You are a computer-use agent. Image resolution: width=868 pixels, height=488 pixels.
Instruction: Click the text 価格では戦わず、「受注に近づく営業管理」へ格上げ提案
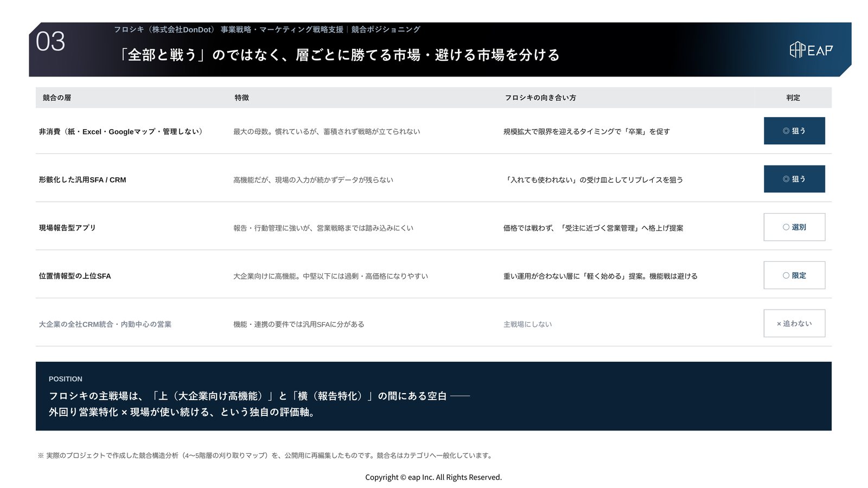593,228
